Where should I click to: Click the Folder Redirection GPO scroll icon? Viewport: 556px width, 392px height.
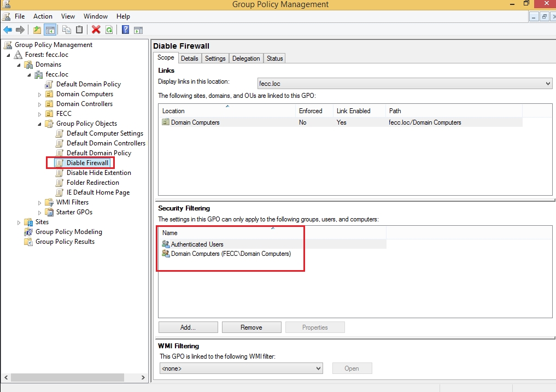pos(60,183)
